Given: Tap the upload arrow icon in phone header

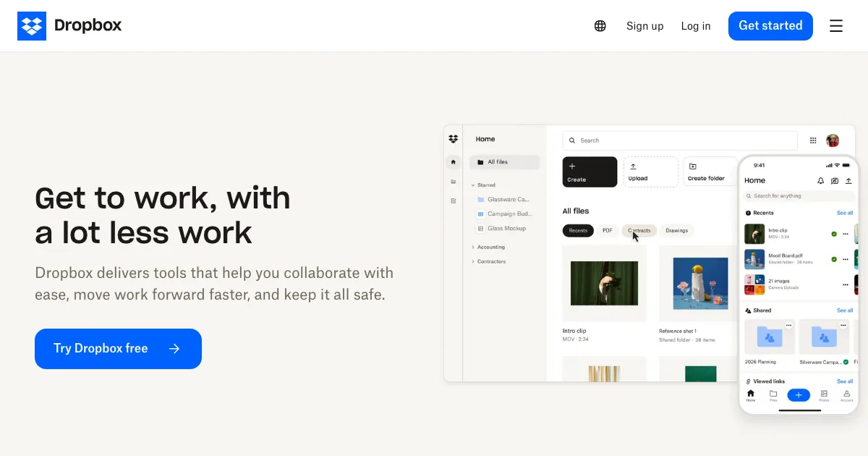Looking at the screenshot, I should coord(848,181).
